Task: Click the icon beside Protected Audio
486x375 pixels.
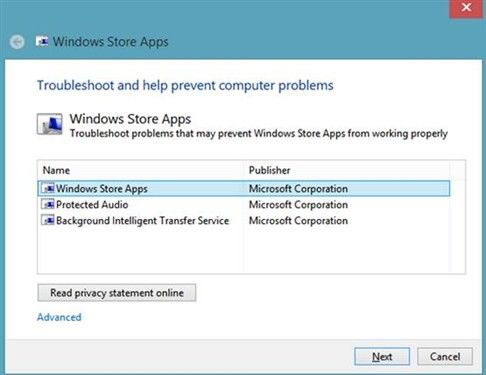Action: (48, 204)
